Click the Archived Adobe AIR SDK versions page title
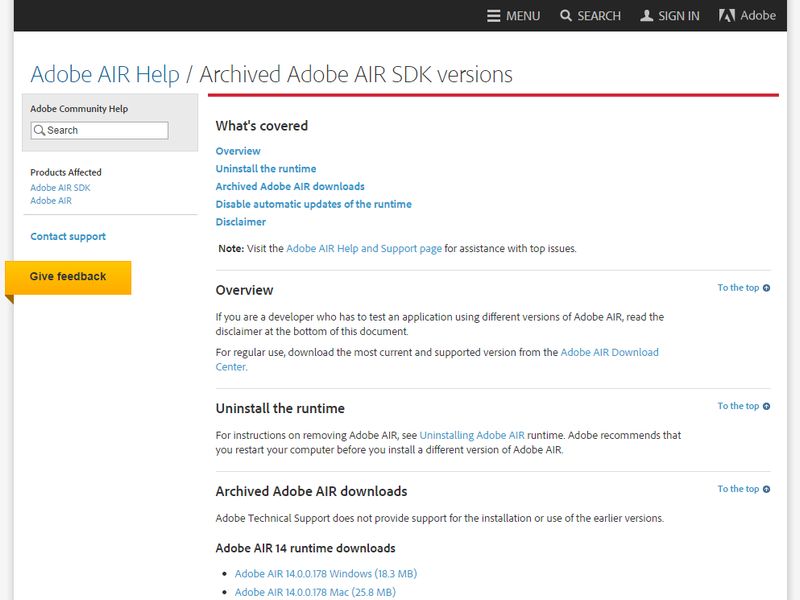The width and height of the screenshot is (800, 600). pos(356,74)
